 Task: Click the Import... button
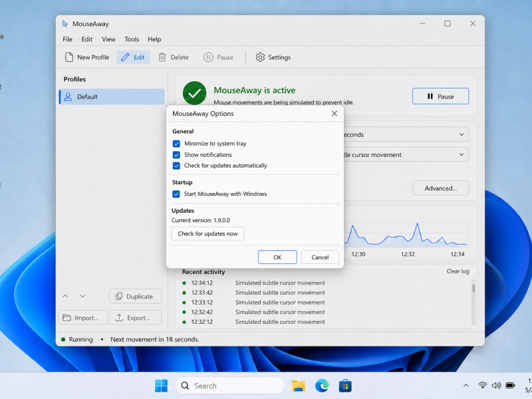tap(83, 318)
